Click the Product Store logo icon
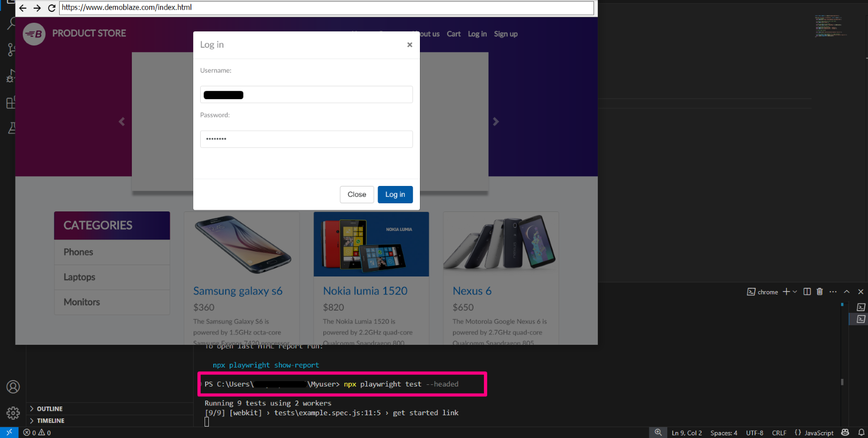The height and width of the screenshot is (438, 868). pos(34,34)
